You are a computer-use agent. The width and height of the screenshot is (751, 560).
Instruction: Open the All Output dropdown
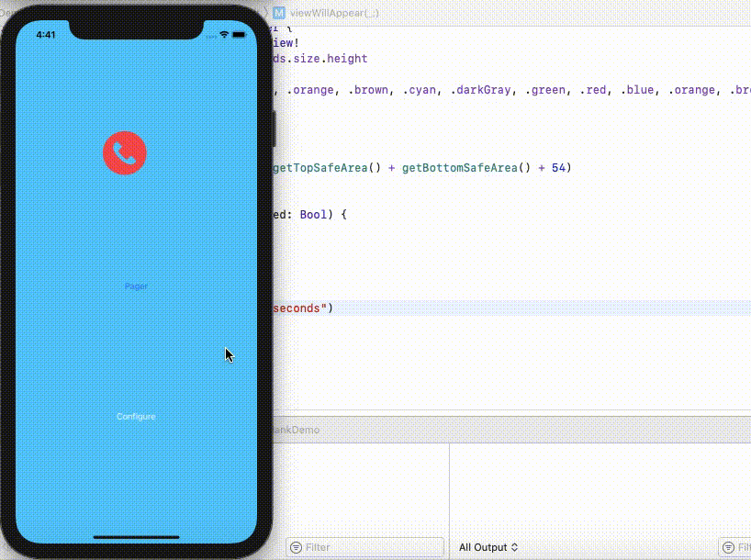click(x=488, y=547)
